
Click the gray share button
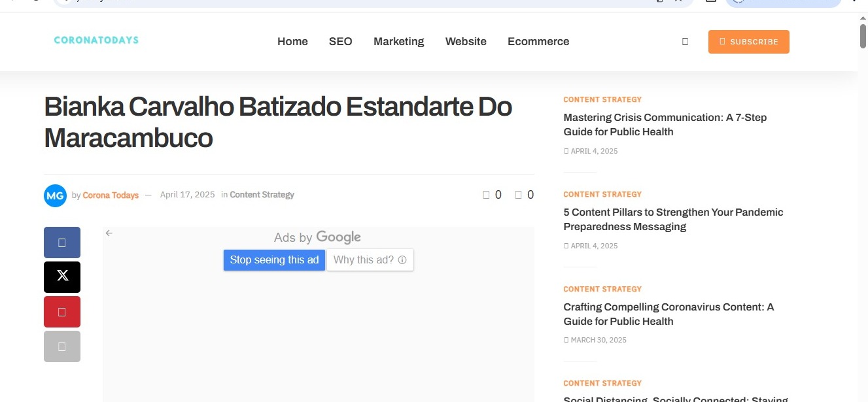tap(62, 346)
